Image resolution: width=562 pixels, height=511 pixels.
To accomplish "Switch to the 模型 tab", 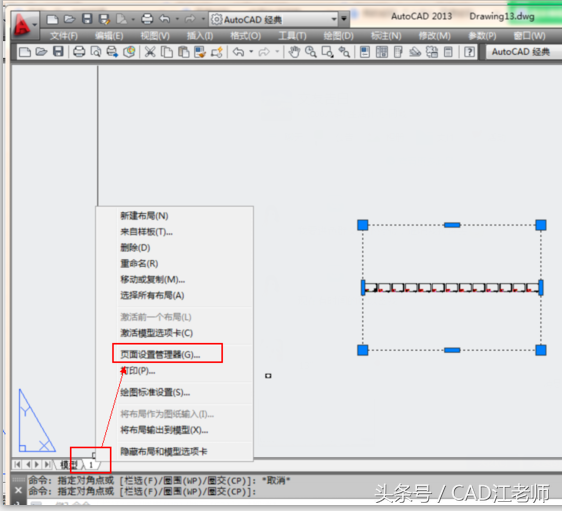I will pos(69,465).
